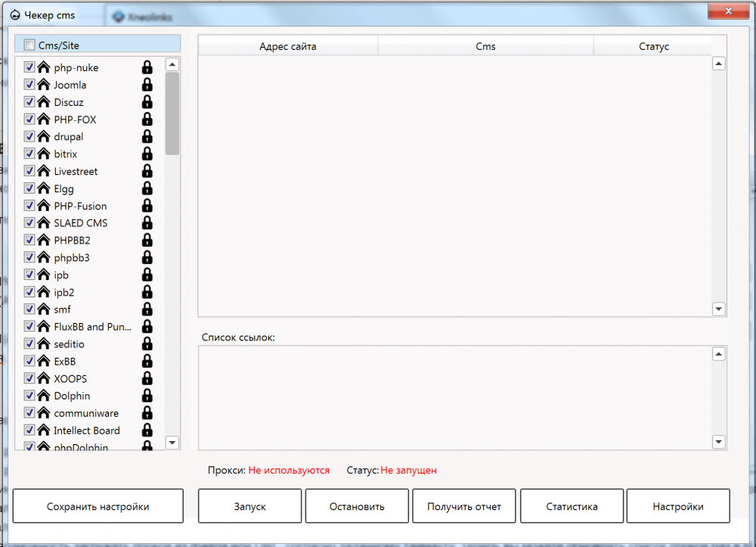Click the padlock in the phpbb3 row
Screen dimensions: 756x547
tap(147, 257)
